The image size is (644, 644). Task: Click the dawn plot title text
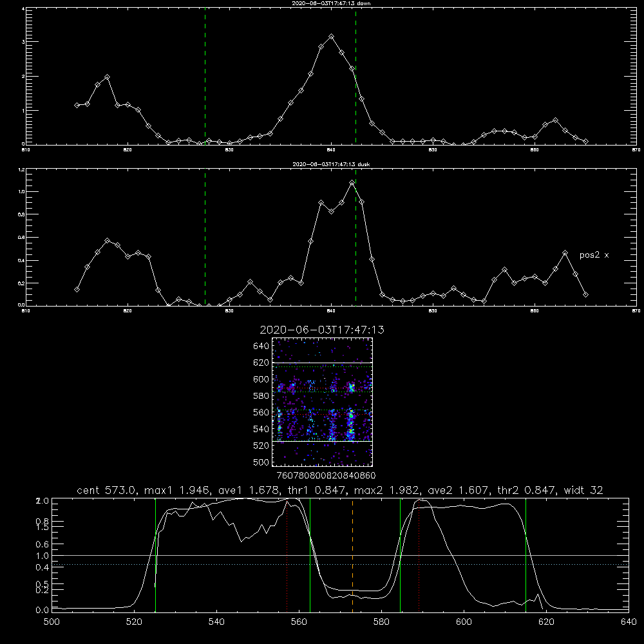[331, 3]
